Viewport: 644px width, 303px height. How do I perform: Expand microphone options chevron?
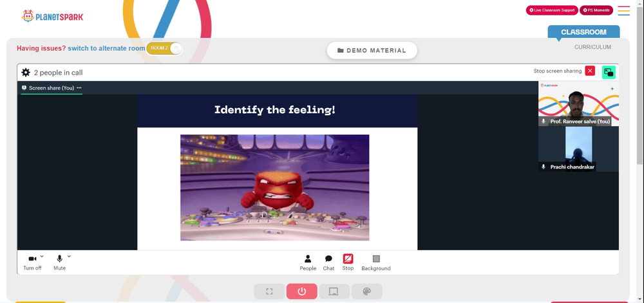(x=69, y=256)
